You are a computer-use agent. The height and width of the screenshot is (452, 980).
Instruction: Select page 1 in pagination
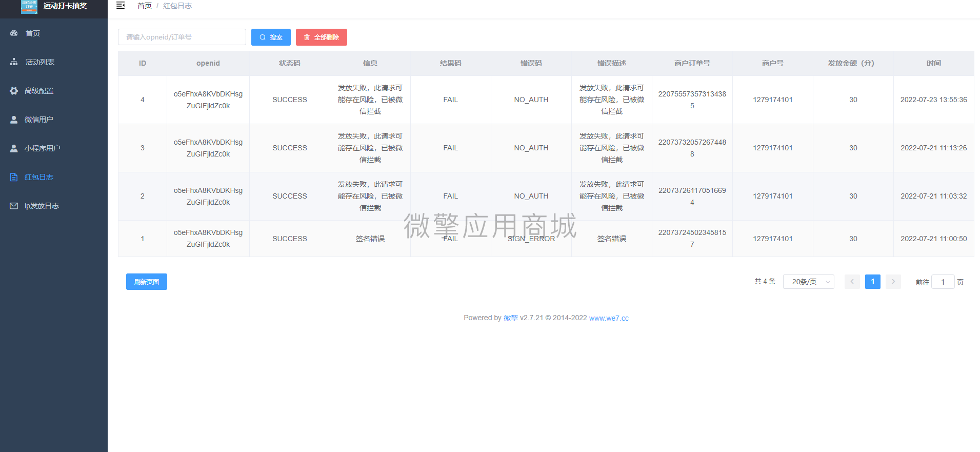coord(873,282)
